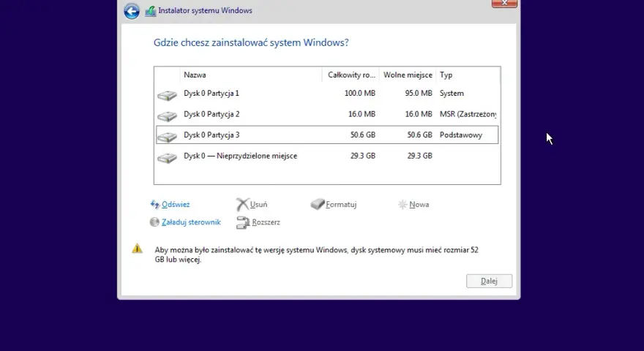This screenshot has width=644, height=351.
Task: Click the 95.0 MB free space cell
Action: (419, 94)
